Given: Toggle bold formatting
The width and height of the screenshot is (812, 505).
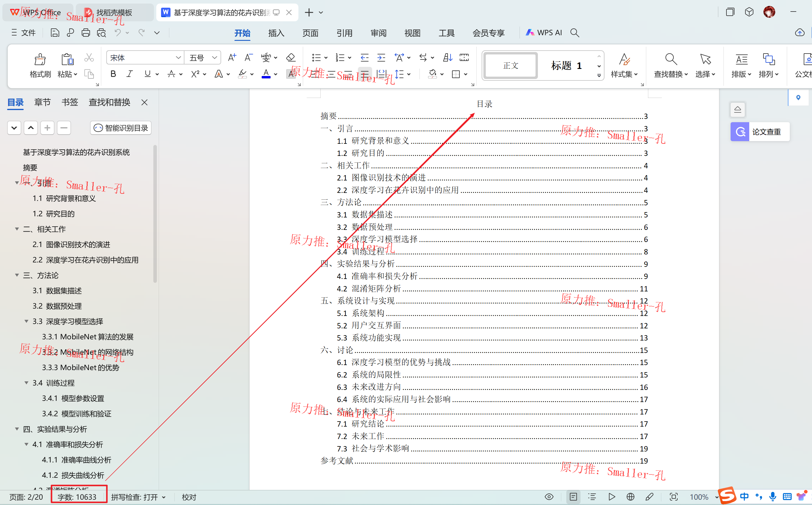Looking at the screenshot, I should click(x=113, y=74).
